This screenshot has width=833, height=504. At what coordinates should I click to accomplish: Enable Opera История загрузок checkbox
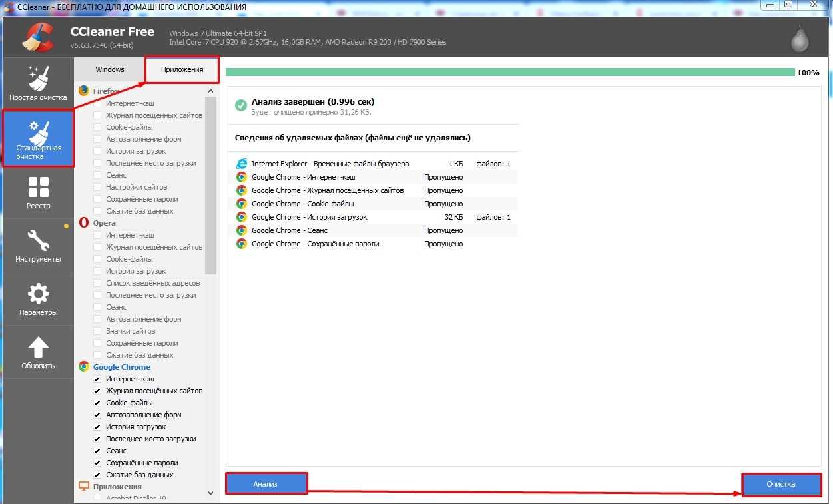tap(97, 271)
